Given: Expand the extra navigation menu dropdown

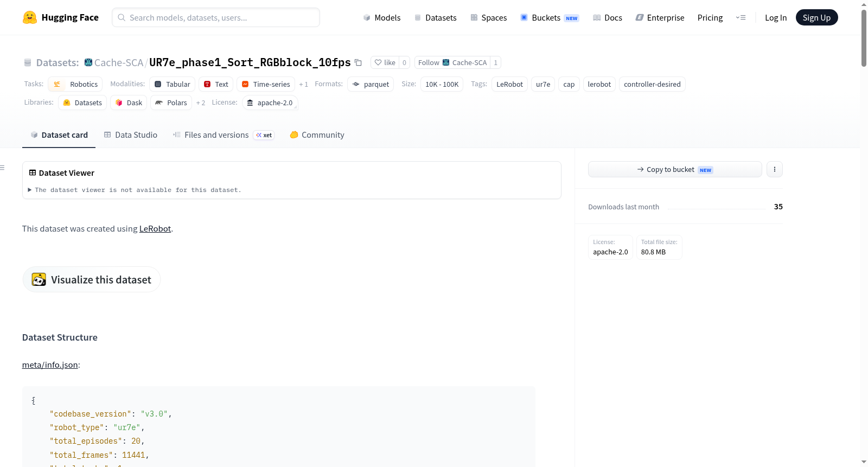Looking at the screenshot, I should pos(741,17).
